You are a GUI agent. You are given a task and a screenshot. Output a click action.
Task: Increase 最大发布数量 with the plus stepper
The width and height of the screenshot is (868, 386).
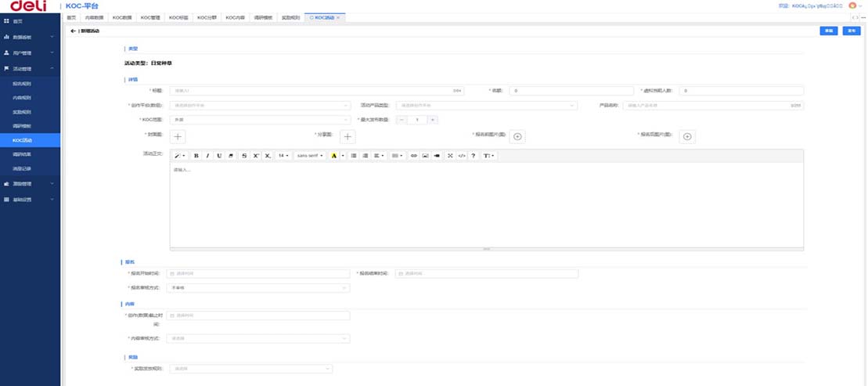[433, 120]
